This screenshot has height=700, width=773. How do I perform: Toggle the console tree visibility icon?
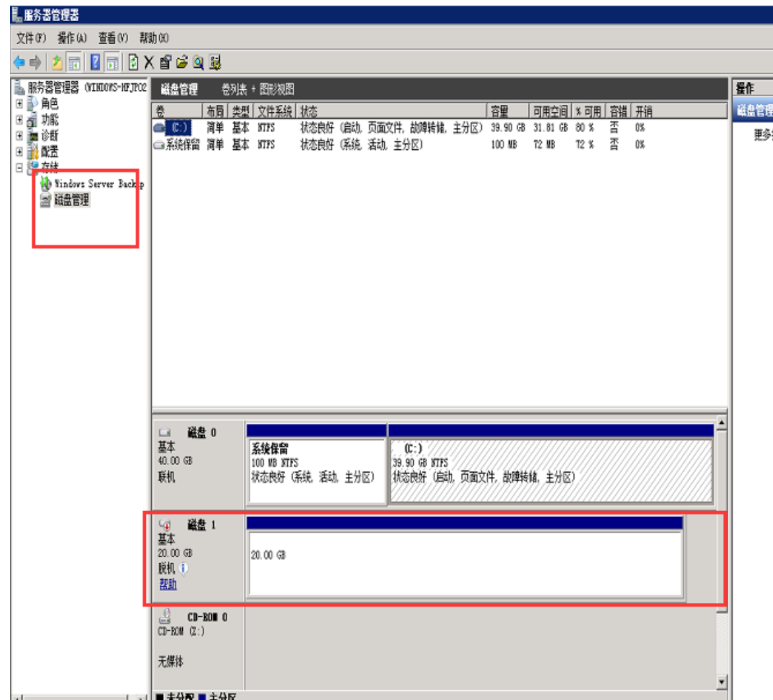(x=73, y=61)
